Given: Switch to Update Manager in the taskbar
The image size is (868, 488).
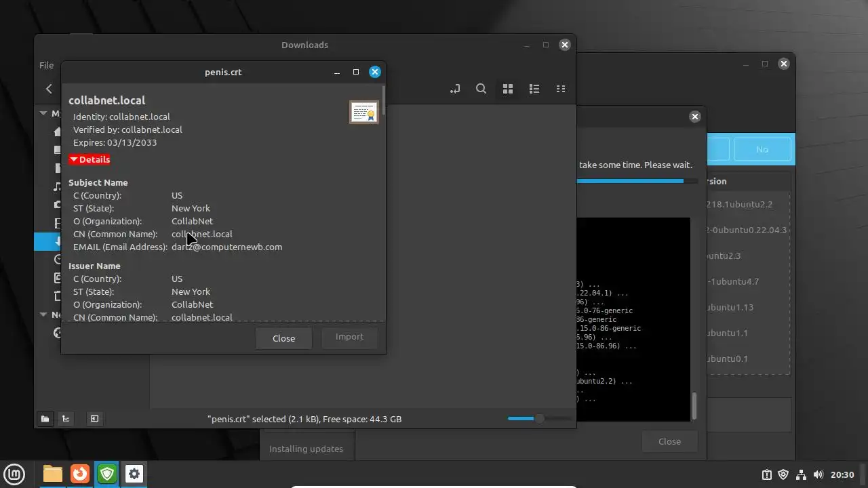Looking at the screenshot, I should pyautogui.click(x=107, y=474).
